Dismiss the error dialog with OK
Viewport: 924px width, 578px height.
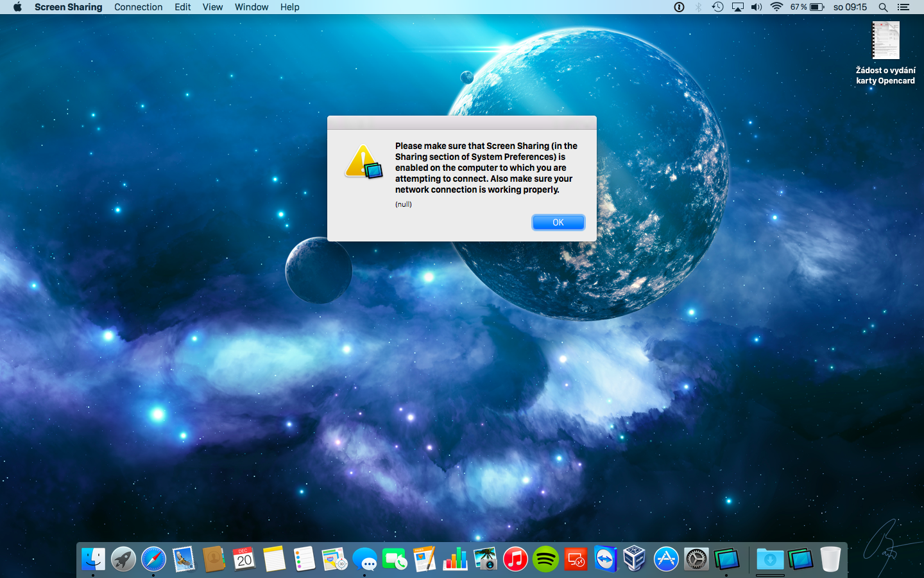click(558, 222)
